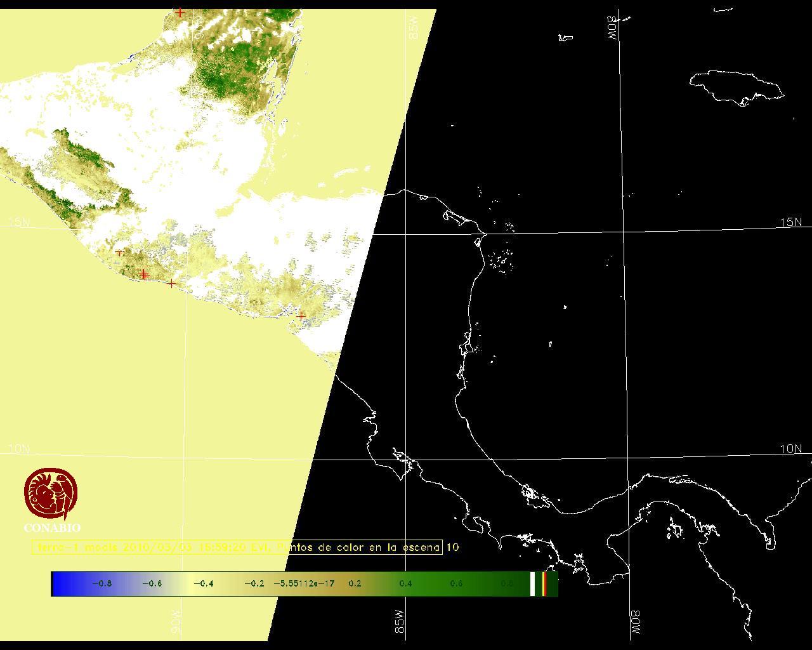Click the right 15N latitude label

coord(790,222)
